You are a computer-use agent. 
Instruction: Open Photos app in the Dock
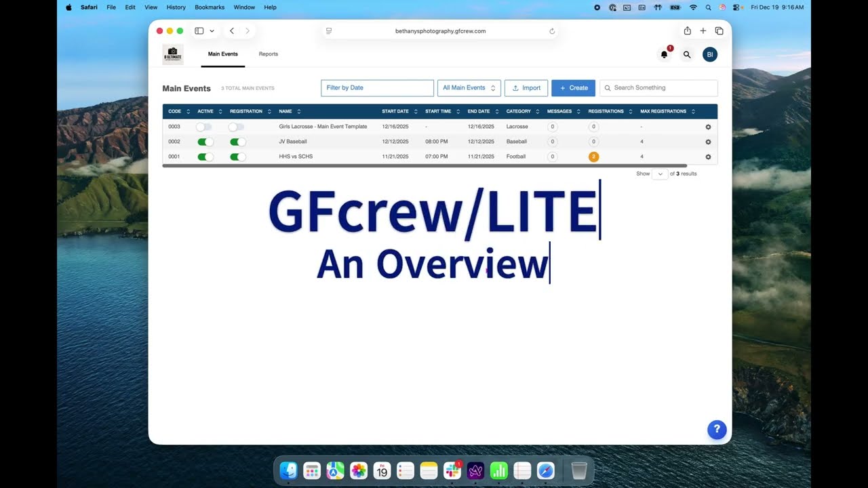(359, 470)
